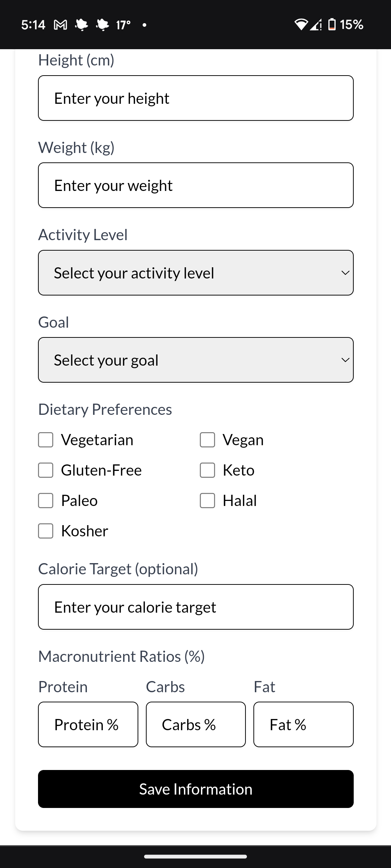Tick the Gluten-Free checkbox

pyautogui.click(x=46, y=470)
